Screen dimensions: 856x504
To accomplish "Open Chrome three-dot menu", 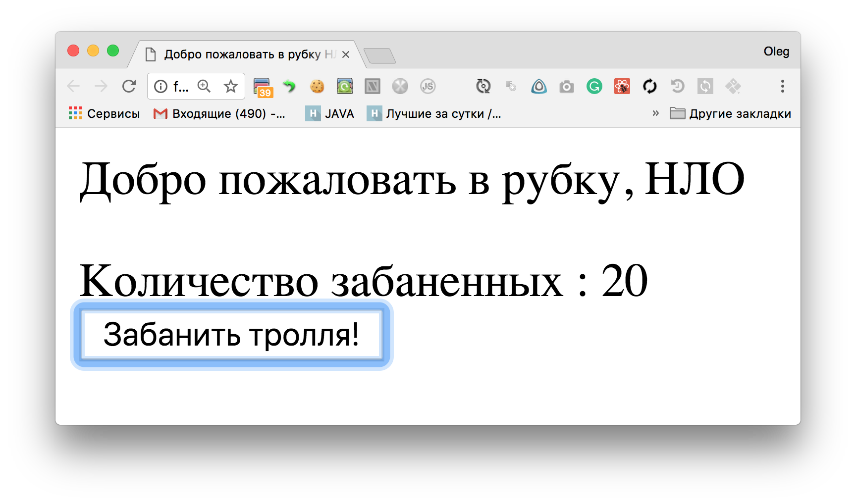I will (783, 87).
